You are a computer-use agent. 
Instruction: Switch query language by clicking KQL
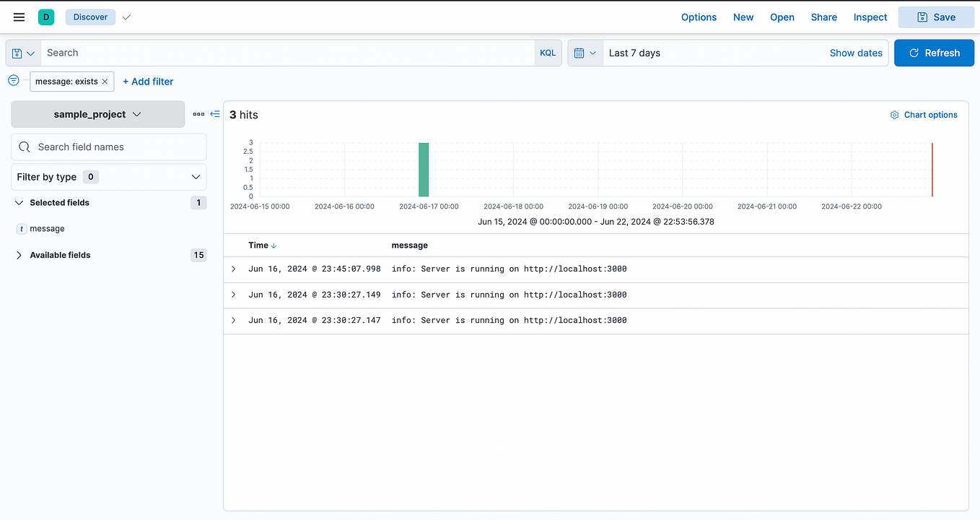548,53
